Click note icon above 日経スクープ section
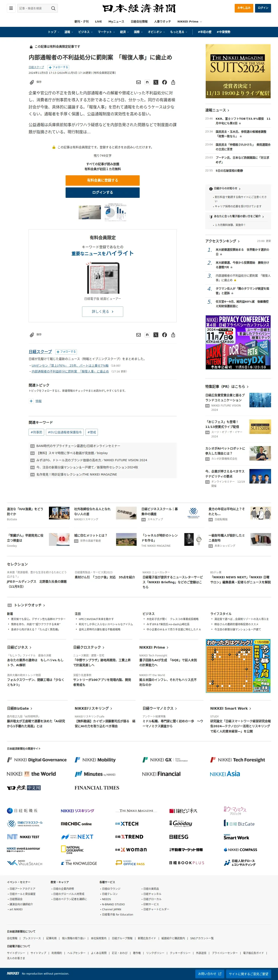The width and height of the screenshot is (278, 980). (x=147, y=335)
